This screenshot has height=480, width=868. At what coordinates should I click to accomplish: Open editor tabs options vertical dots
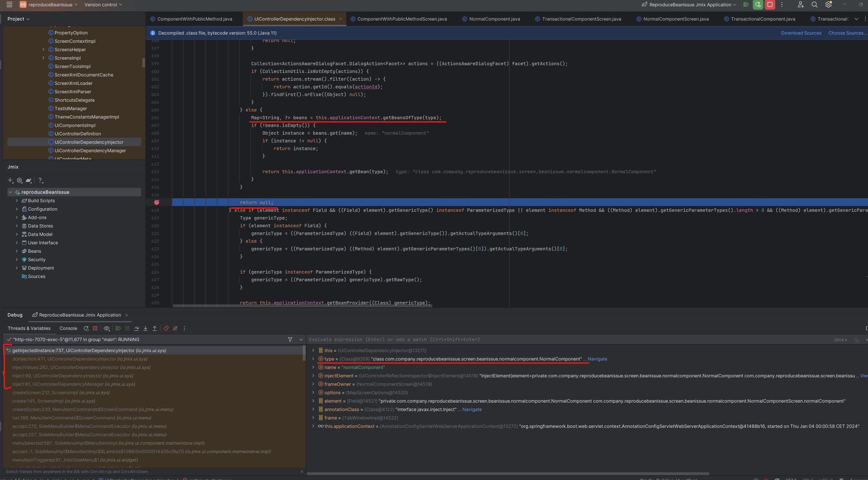(865, 19)
